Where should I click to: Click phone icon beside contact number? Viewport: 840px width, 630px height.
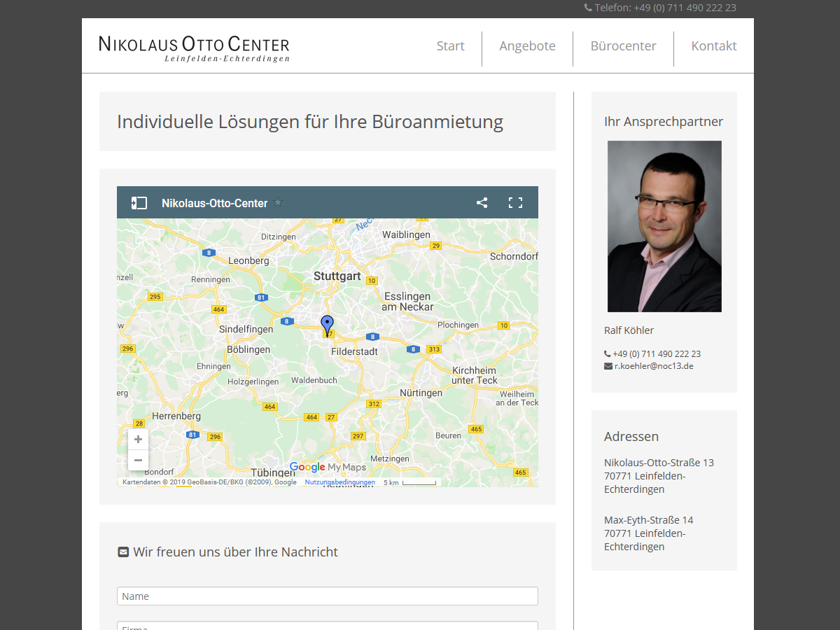point(607,354)
